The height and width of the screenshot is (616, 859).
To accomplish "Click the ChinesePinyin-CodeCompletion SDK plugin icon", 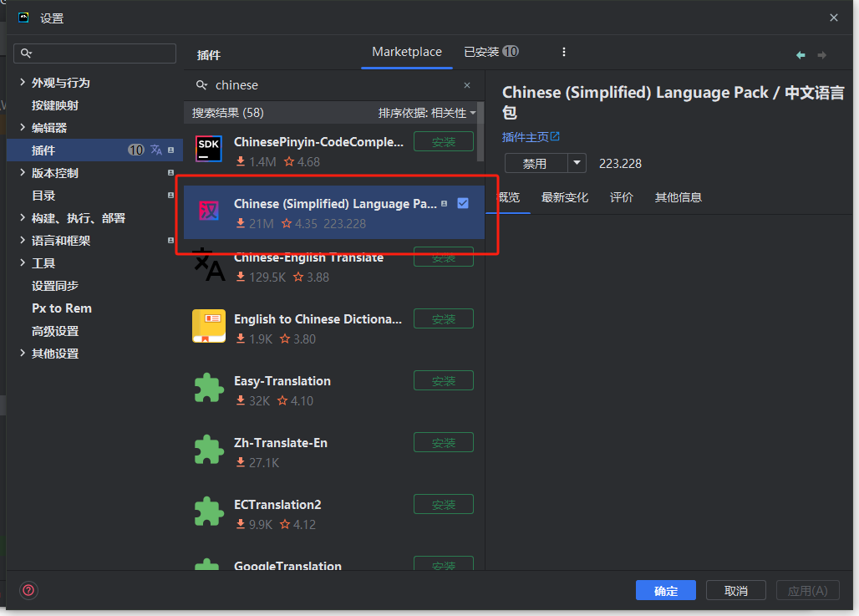I will click(209, 149).
